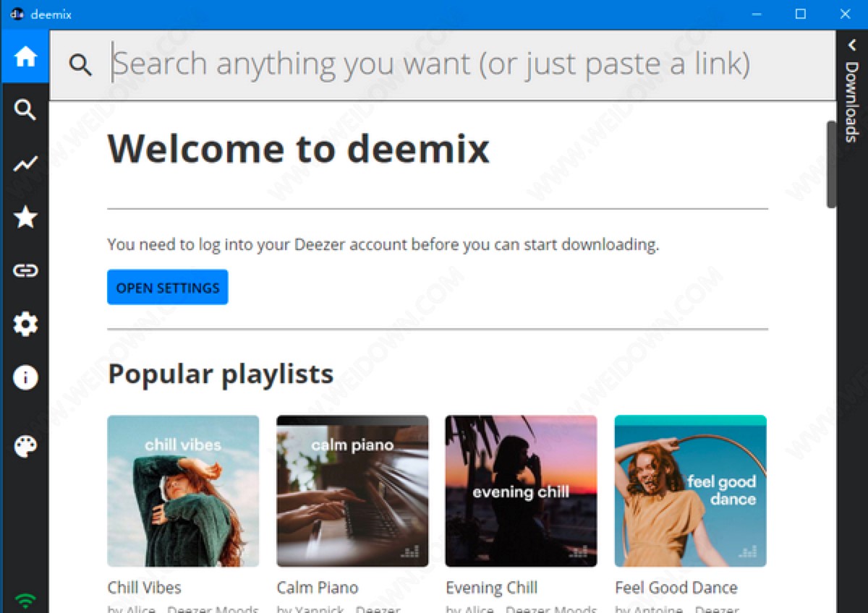Expand the Downloads panel chevron
The height and width of the screenshot is (613, 868).
point(851,45)
